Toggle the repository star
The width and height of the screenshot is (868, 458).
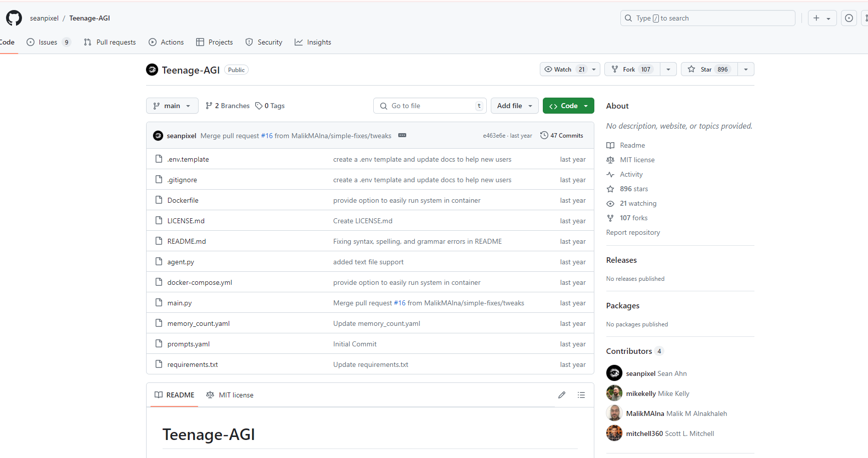(x=706, y=69)
